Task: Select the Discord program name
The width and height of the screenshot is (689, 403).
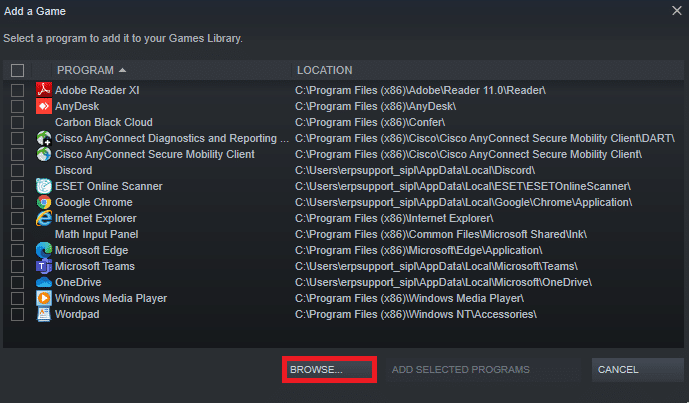Action: point(73,171)
